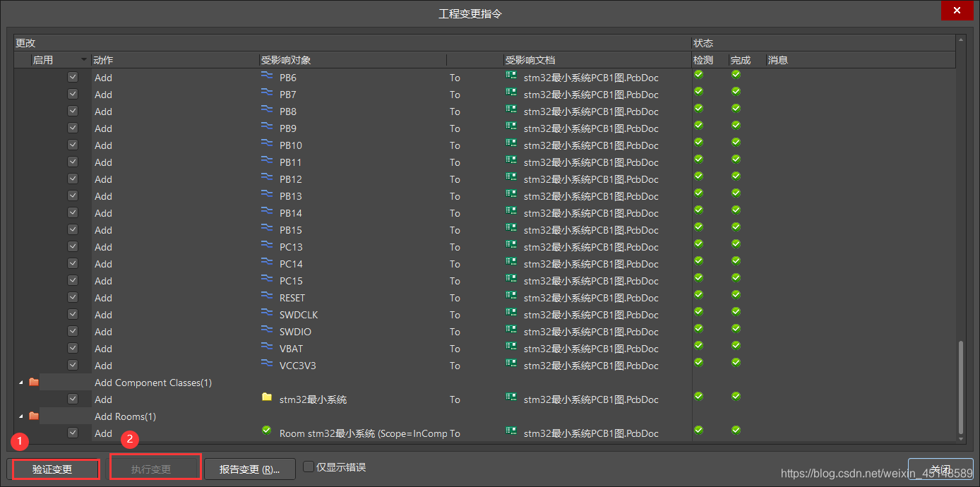Open the 启用 column filter dropdown
The width and height of the screenshot is (980, 487).
[83, 59]
